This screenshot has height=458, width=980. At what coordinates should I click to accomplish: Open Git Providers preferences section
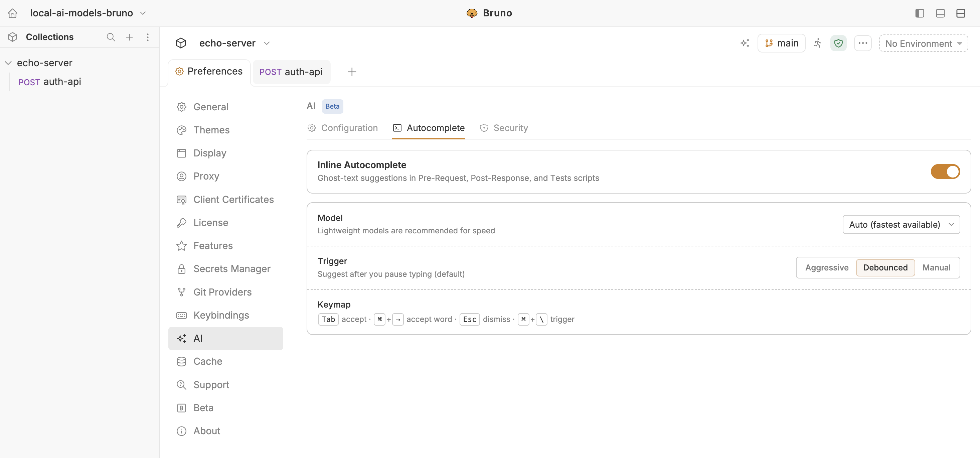225,292
